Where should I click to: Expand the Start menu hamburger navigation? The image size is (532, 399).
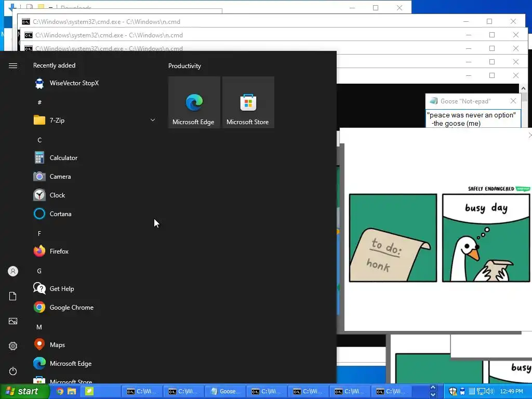tap(13, 65)
